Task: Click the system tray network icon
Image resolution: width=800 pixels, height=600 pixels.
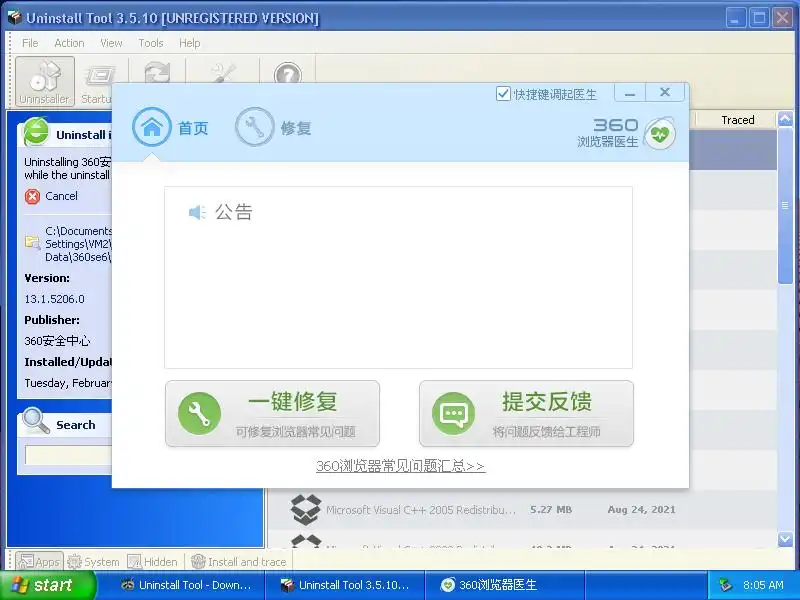Action: 725,585
